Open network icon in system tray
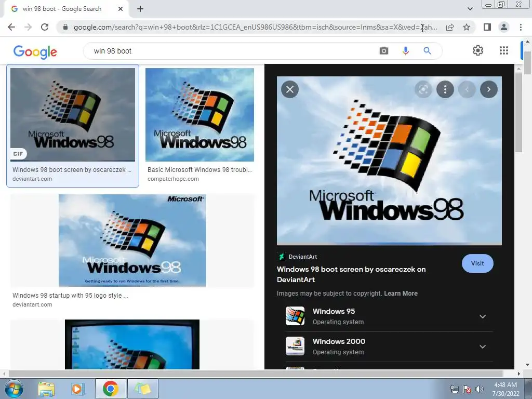The width and height of the screenshot is (532, 399). point(454,389)
